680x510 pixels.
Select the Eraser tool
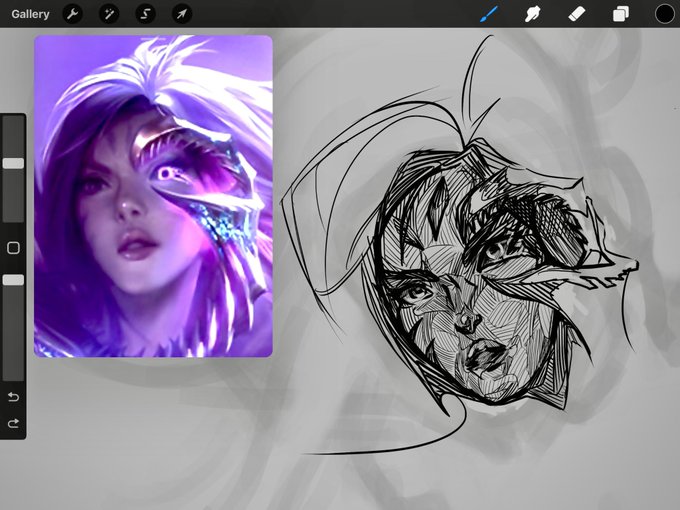(577, 14)
